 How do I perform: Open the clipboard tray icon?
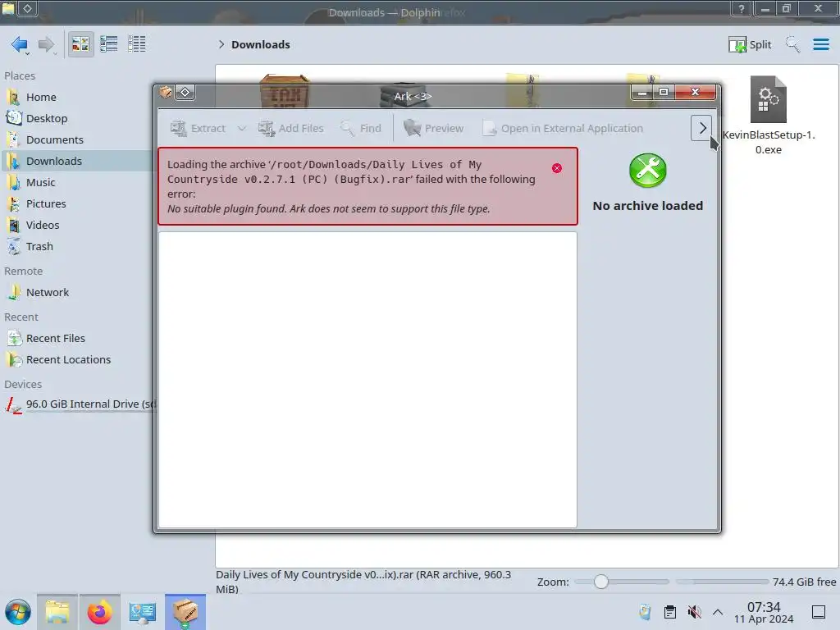(669, 612)
